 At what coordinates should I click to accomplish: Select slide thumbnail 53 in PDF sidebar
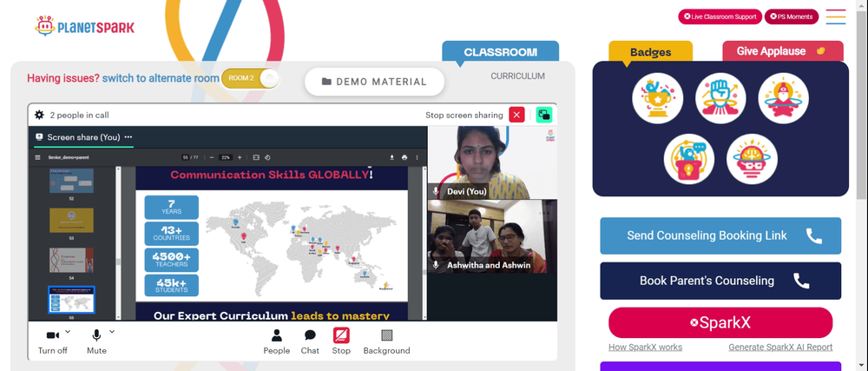[71, 221]
